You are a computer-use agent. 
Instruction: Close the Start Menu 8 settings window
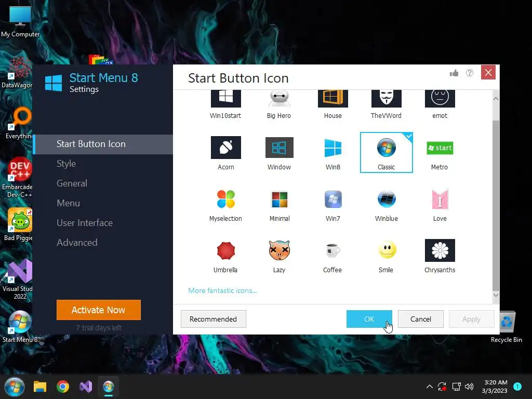(488, 72)
